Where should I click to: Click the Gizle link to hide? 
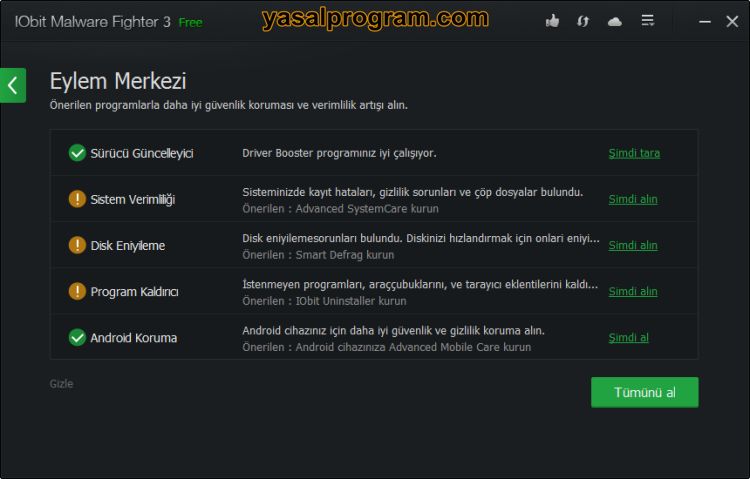click(x=61, y=384)
